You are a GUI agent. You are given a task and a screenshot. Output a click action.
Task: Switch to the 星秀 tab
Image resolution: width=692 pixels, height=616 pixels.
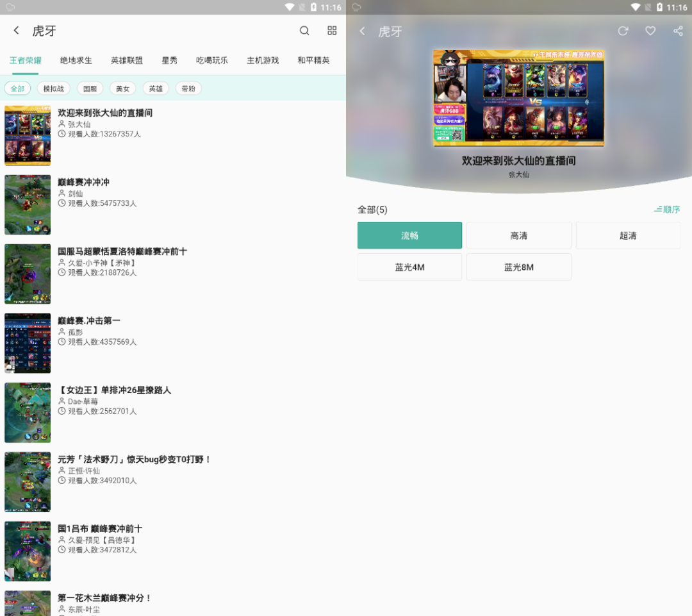pyautogui.click(x=169, y=60)
